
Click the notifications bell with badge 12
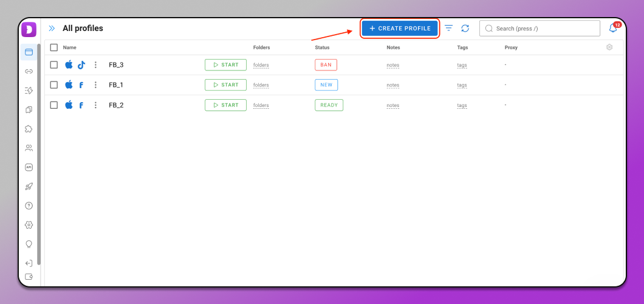(x=614, y=27)
